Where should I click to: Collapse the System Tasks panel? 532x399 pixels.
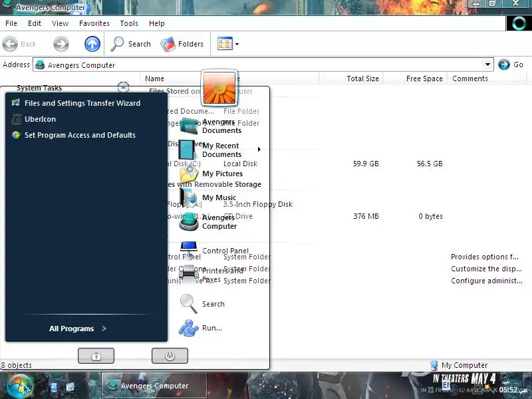tap(123, 88)
